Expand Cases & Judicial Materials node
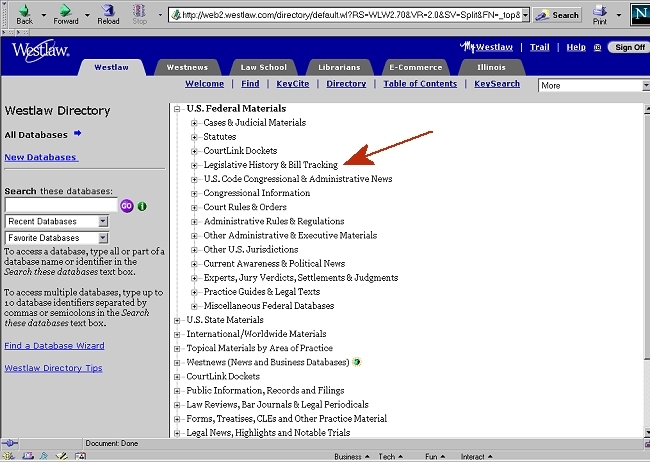 coord(194,123)
